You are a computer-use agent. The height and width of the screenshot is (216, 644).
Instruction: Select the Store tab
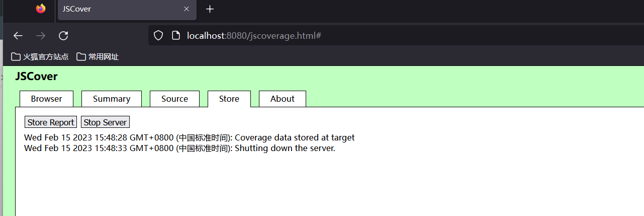pyautogui.click(x=229, y=99)
